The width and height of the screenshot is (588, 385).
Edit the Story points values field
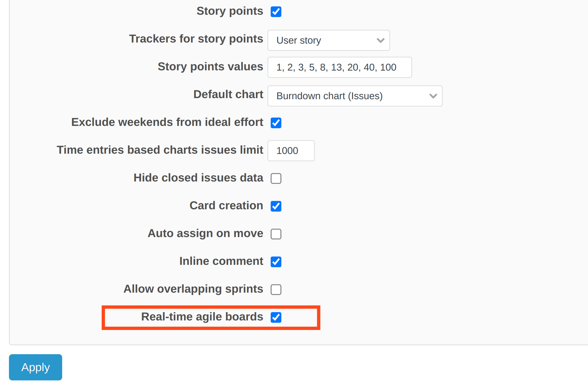(339, 67)
